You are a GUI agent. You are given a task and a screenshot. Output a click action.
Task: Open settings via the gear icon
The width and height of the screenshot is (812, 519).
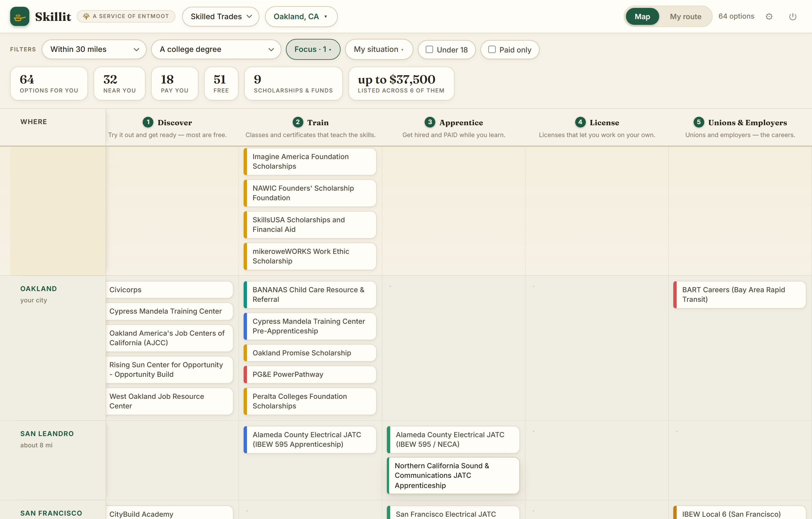[x=769, y=17]
